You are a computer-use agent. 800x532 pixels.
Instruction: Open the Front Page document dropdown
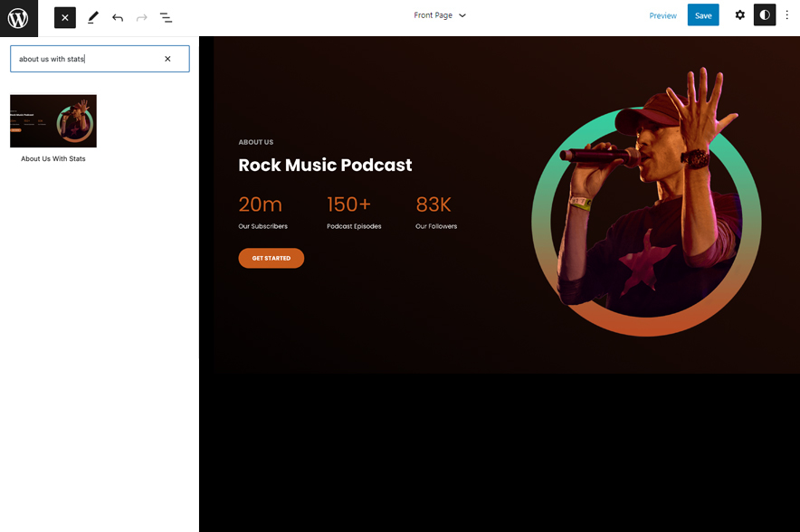[x=441, y=15]
